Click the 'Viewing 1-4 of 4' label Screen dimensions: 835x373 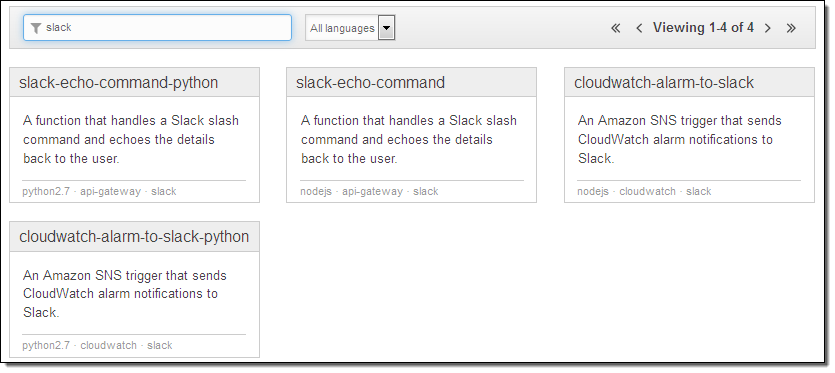[703, 28]
